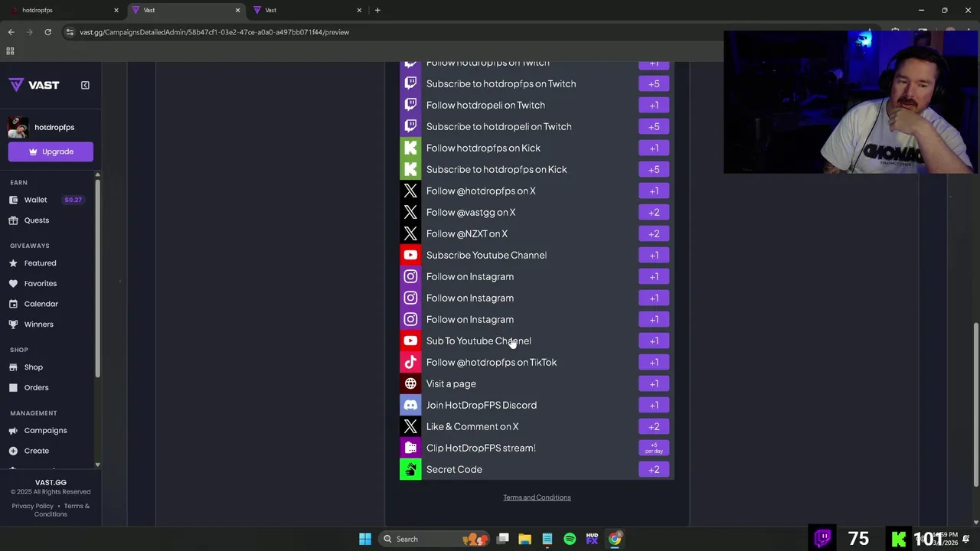Switch to the hotdropfps browser tab
Image resolution: width=980 pixels, height=551 pixels.
click(x=65, y=10)
